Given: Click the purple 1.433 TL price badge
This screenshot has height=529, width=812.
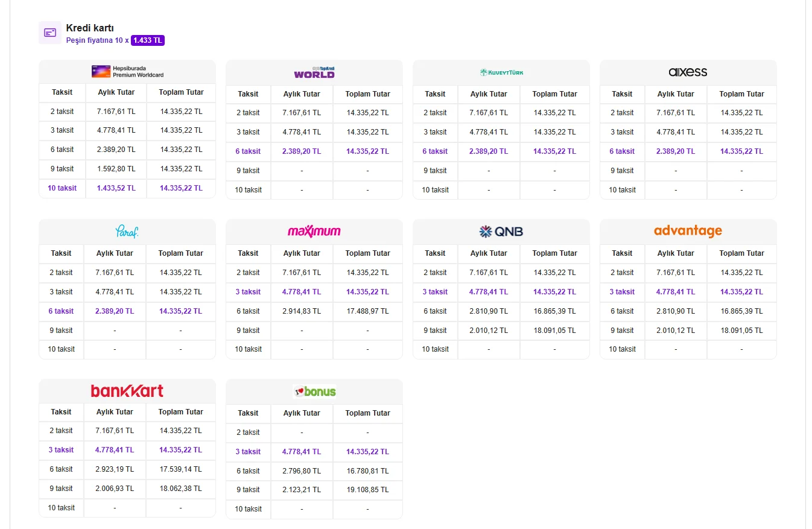Looking at the screenshot, I should tap(148, 40).
